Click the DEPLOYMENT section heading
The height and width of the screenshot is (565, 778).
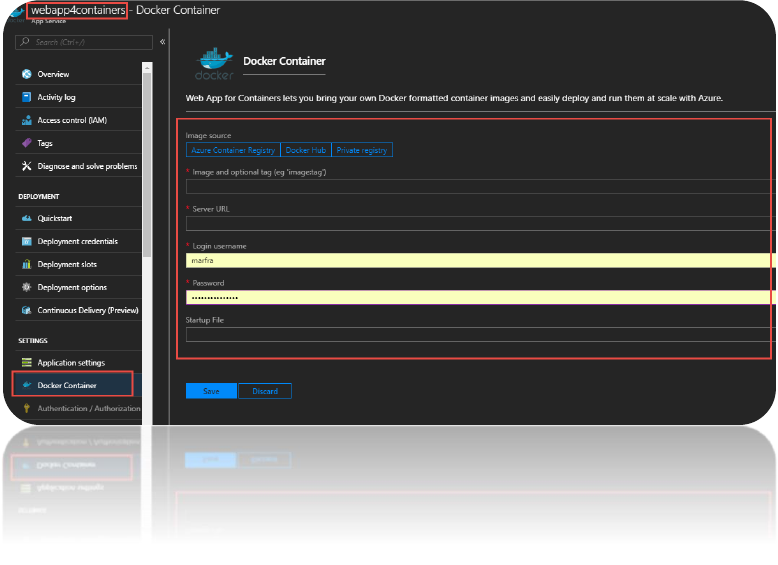(39, 196)
